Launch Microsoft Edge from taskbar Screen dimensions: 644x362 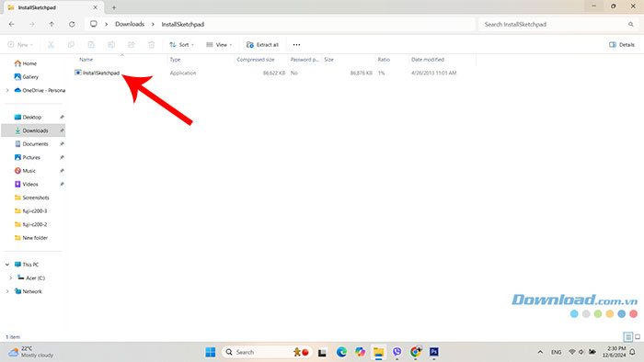341,352
